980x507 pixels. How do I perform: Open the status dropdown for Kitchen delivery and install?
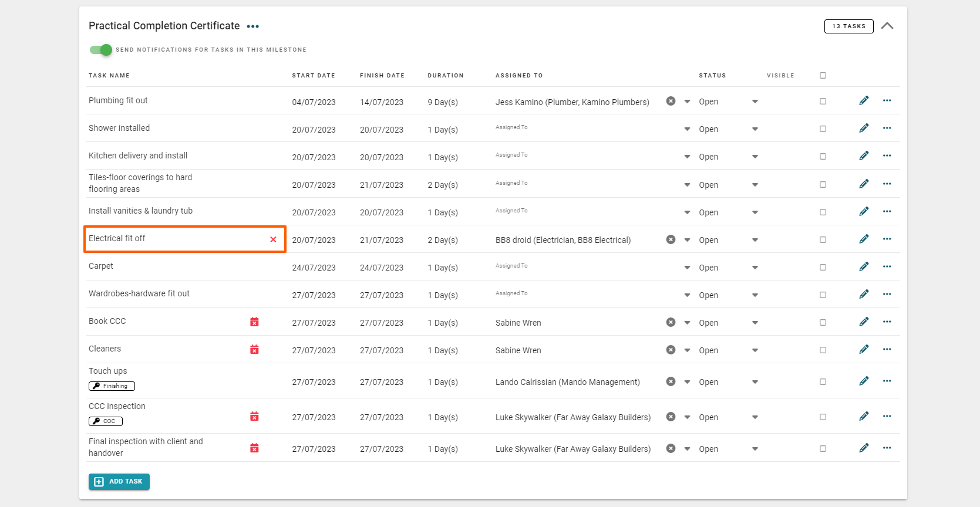[x=755, y=157]
